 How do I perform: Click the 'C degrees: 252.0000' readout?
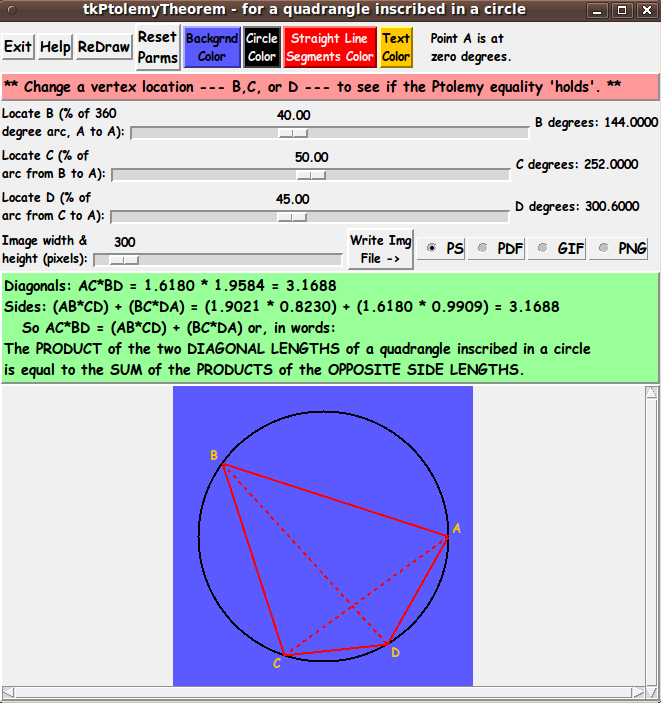[x=577, y=165]
